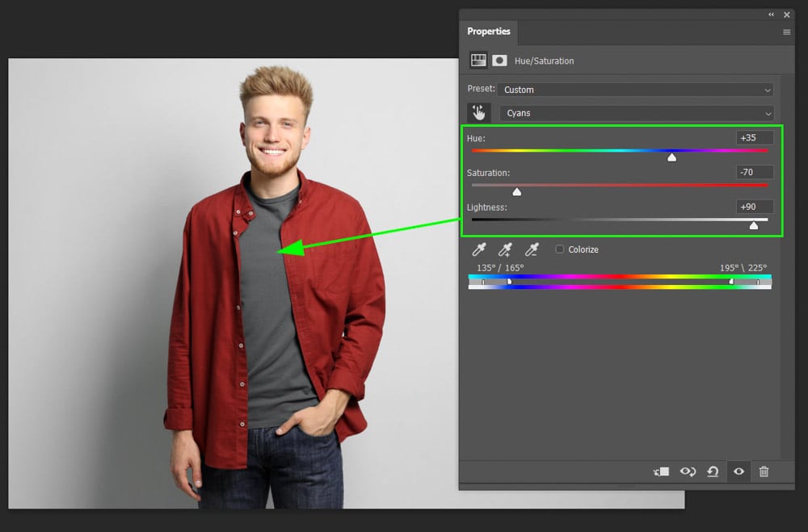Open the Cyans color range dropdown
The width and height of the screenshot is (808, 532).
(636, 114)
